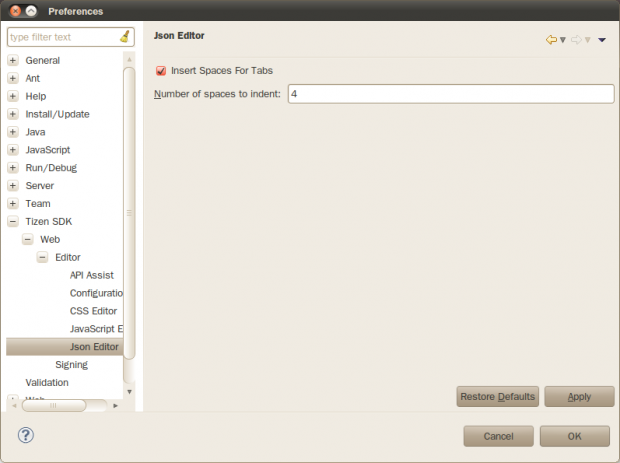Focus the Number of spaces to indent field
The width and height of the screenshot is (620, 463).
[x=450, y=94]
